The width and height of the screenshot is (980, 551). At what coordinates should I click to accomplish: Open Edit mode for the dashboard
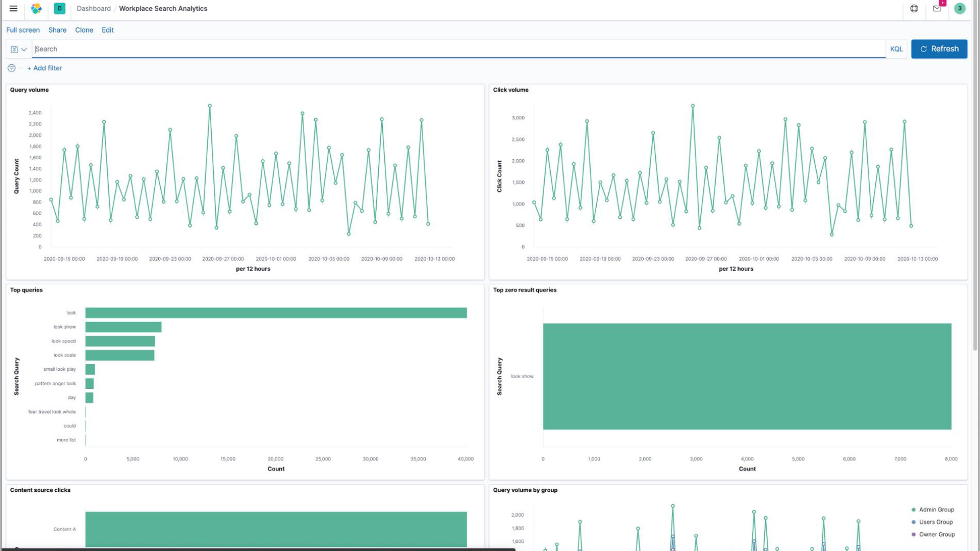108,30
